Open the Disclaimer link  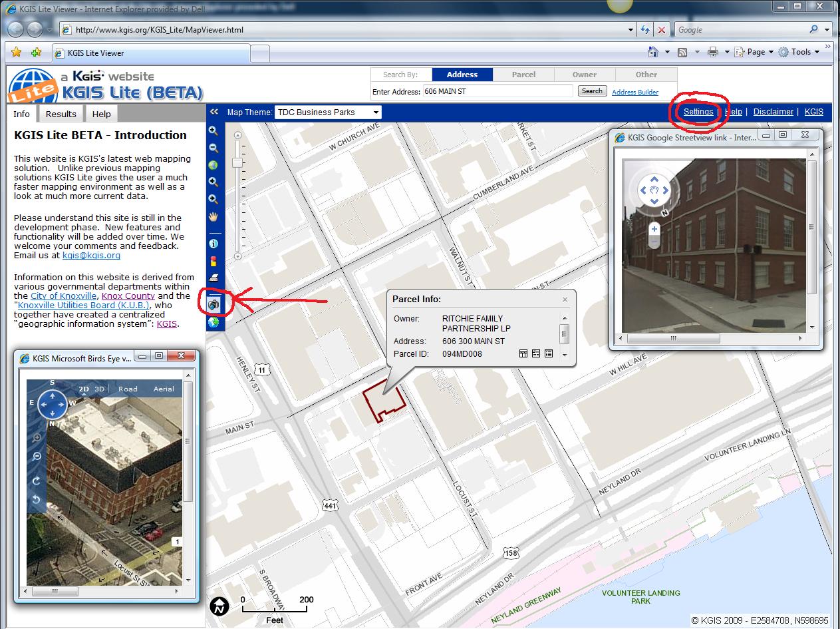773,112
